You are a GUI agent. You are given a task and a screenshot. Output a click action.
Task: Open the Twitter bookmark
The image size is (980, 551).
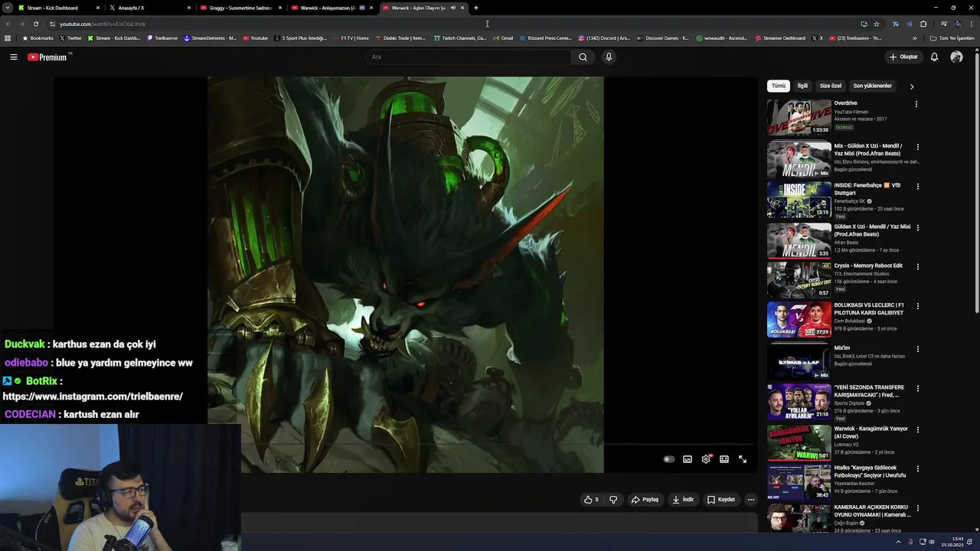coord(70,38)
